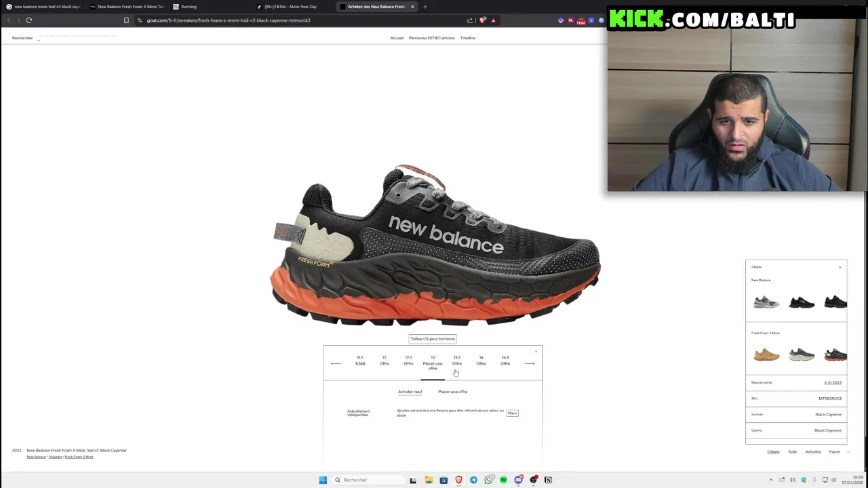
Task: Open the 'New Balance' breadcrumb link
Action: (x=36, y=457)
